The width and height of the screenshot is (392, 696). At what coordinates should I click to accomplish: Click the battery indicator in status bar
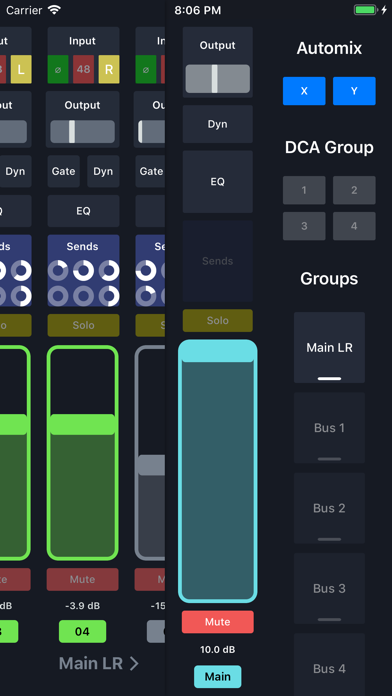click(x=366, y=10)
